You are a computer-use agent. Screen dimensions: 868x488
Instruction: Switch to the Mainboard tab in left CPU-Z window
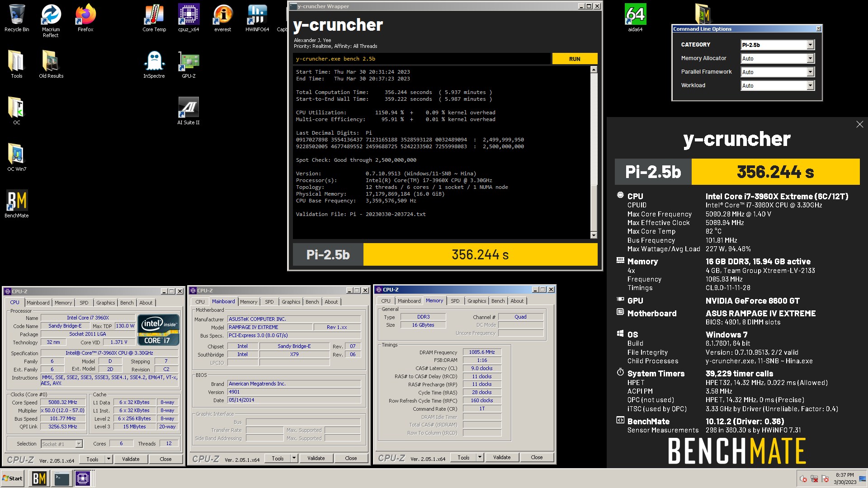[x=38, y=303]
